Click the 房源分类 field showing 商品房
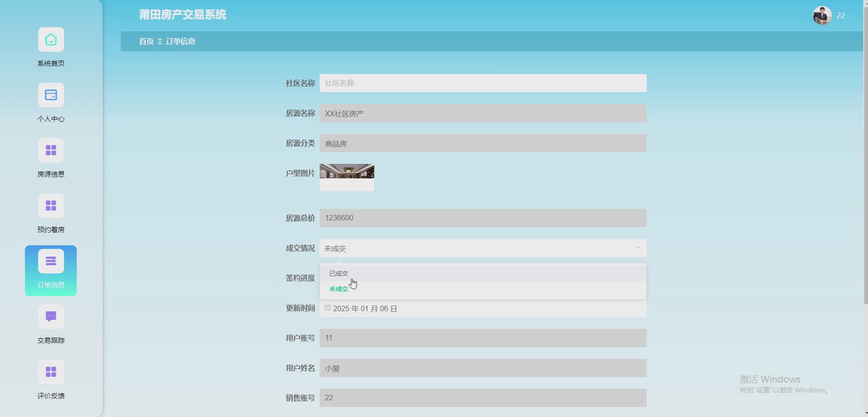 click(483, 143)
